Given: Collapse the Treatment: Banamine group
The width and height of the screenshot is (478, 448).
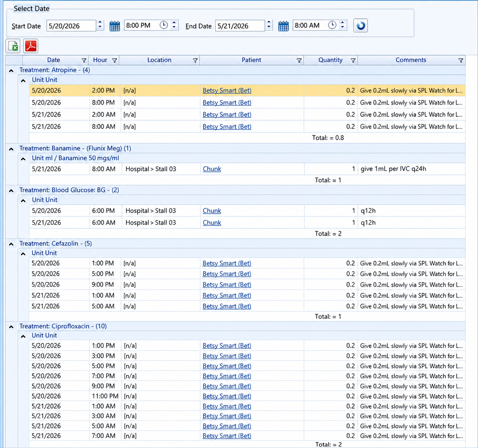Looking at the screenshot, I should pyautogui.click(x=11, y=149).
